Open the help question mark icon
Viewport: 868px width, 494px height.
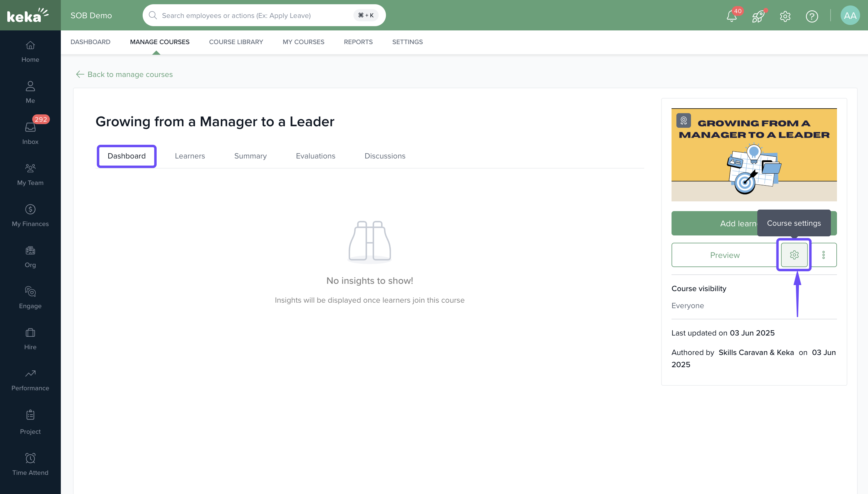point(812,16)
